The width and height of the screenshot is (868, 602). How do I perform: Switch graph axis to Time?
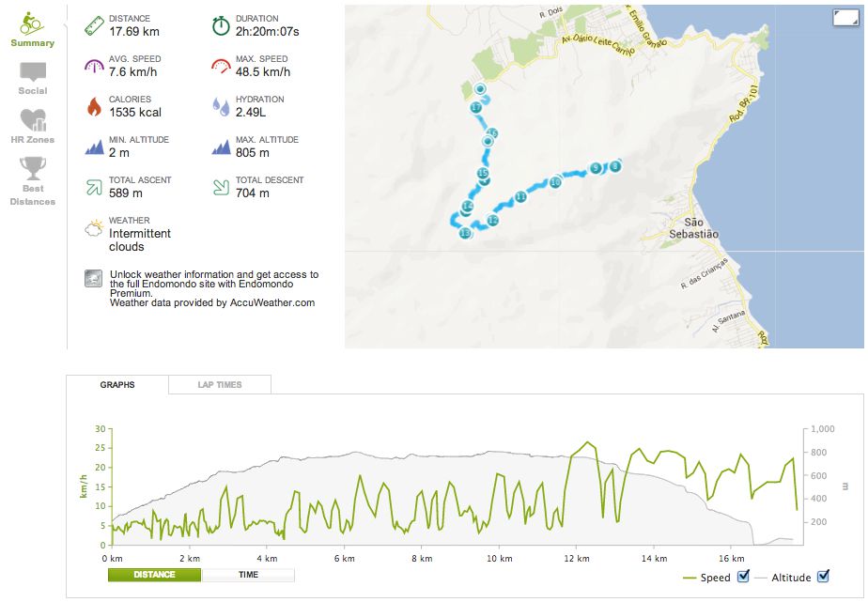tap(249, 575)
